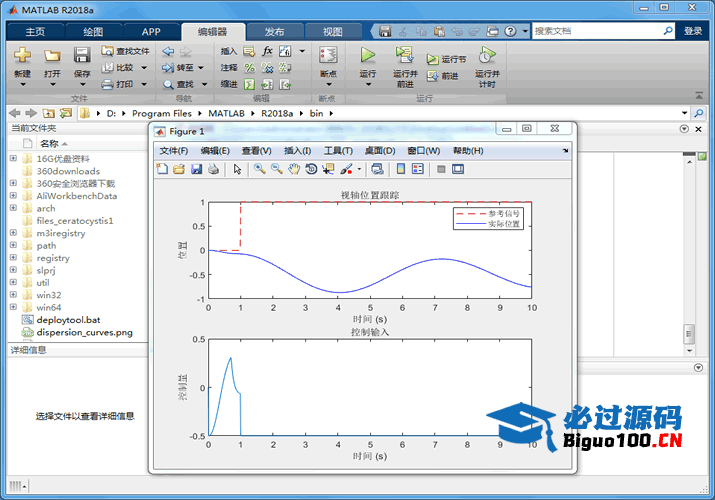Click the Zoom In tool in Figure toolbar

click(259, 169)
